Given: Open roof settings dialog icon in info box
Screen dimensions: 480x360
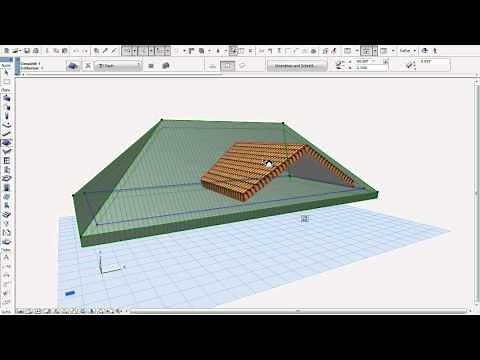Looking at the screenshot, I should [x=73, y=66].
